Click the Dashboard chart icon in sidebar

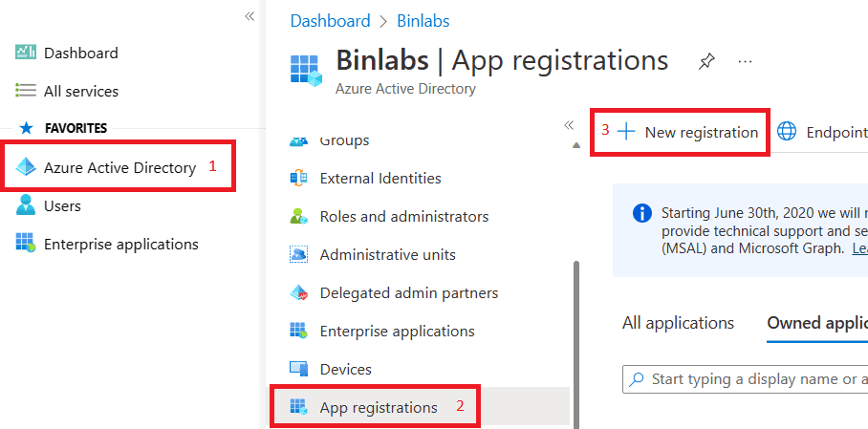tap(26, 54)
